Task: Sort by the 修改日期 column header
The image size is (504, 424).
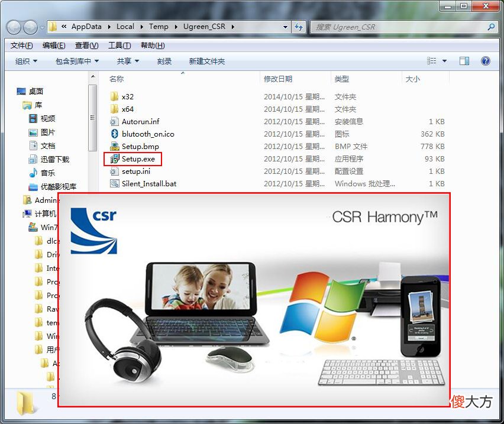Action: click(x=278, y=79)
